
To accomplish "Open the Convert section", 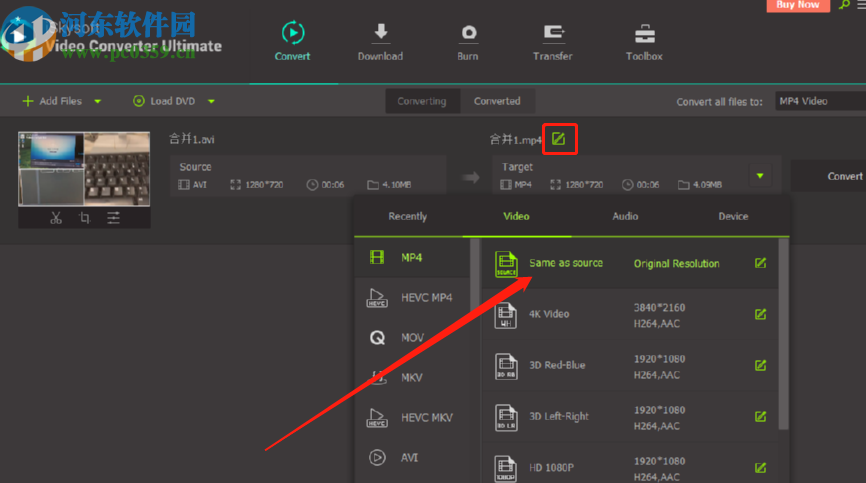I will [x=292, y=41].
